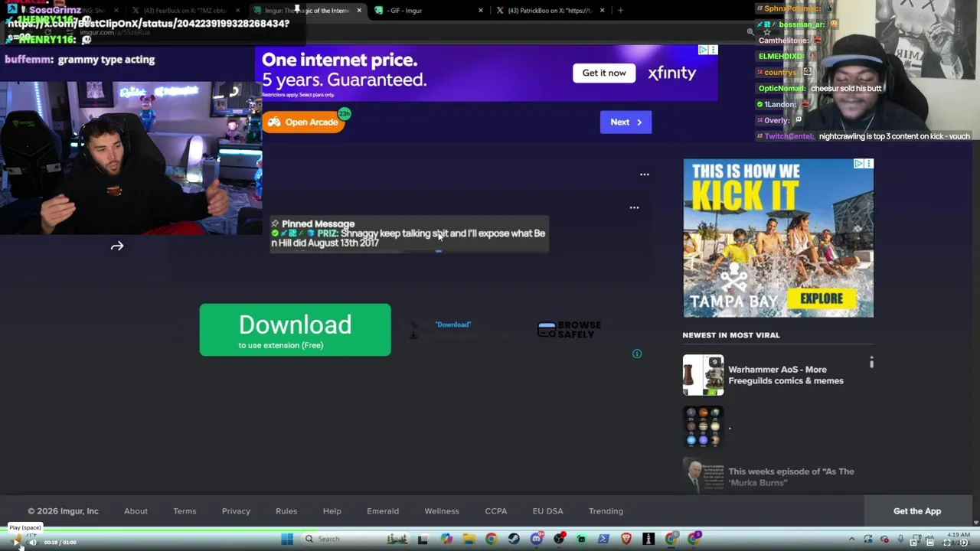Open the Privacy footer link
The image size is (980, 551).
click(236, 511)
